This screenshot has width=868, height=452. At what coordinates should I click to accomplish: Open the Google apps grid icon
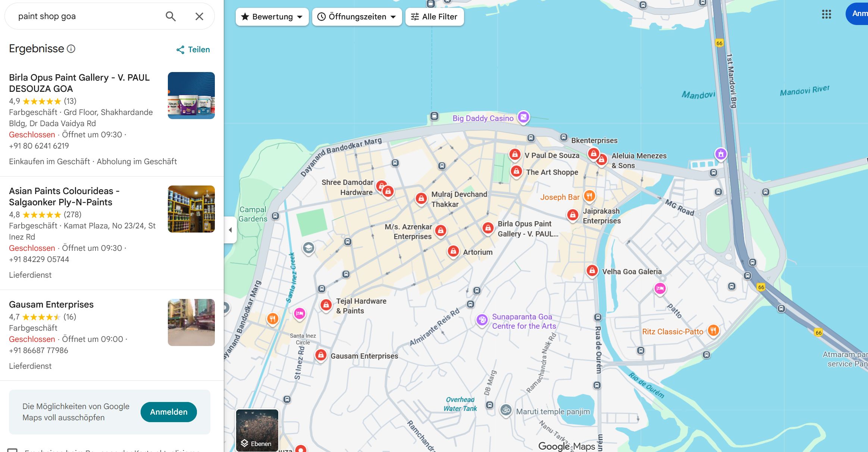[x=826, y=14]
